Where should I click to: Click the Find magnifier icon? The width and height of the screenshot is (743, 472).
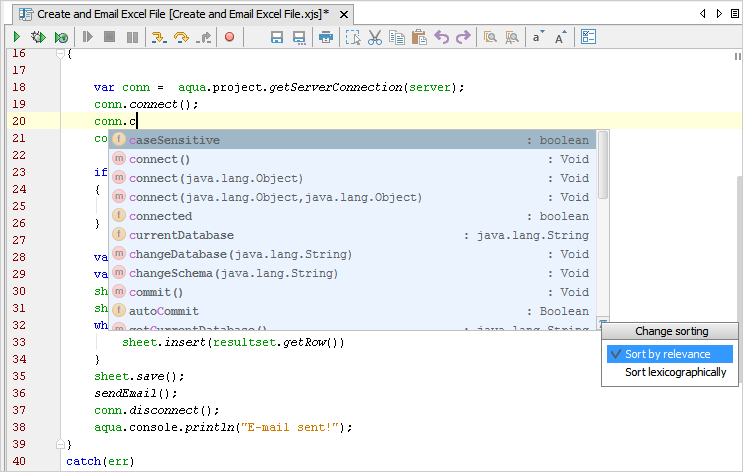(x=490, y=37)
